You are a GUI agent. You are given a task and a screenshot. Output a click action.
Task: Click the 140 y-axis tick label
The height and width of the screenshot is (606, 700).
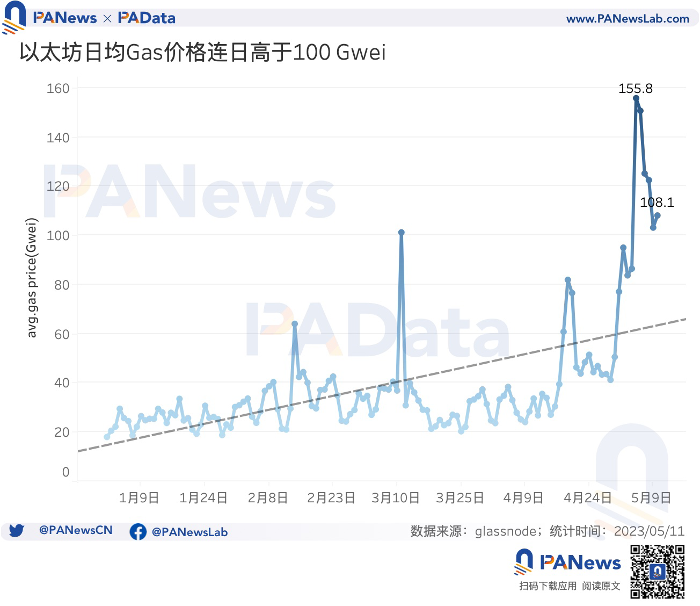tap(58, 138)
